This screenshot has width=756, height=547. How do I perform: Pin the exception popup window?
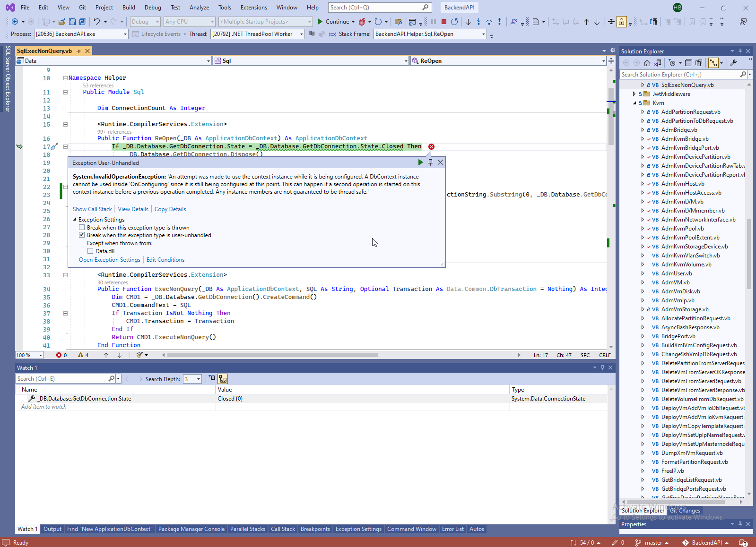click(x=430, y=162)
